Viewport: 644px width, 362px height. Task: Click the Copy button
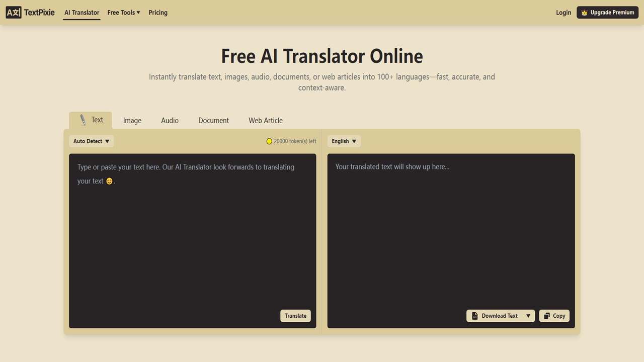point(554,316)
